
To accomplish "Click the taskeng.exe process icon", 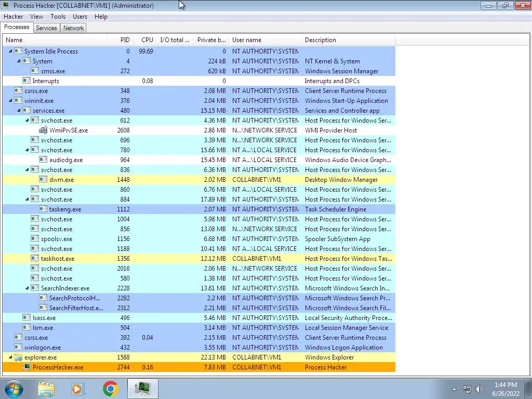I will point(43,209).
